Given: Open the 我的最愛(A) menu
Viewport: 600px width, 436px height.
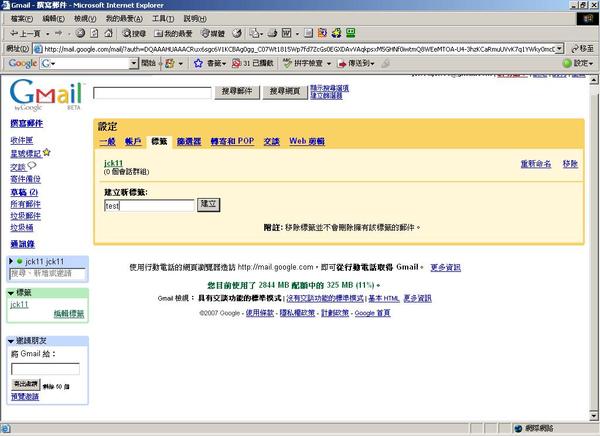Looking at the screenshot, I should (x=124, y=18).
